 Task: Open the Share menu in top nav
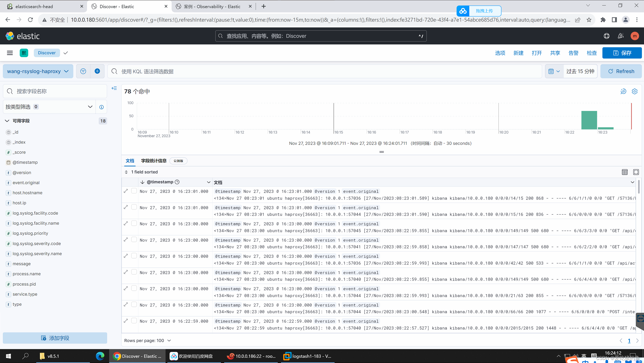(x=555, y=53)
